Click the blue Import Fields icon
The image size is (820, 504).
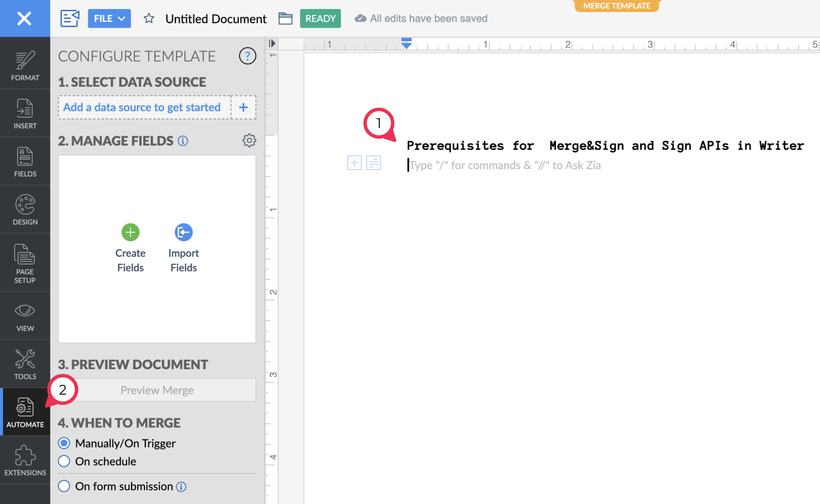point(183,232)
